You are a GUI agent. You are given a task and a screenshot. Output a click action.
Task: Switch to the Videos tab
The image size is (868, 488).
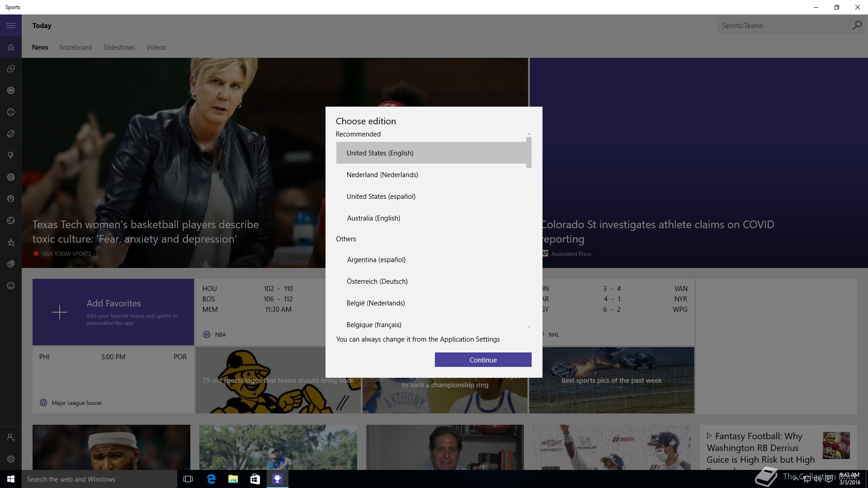tap(156, 47)
